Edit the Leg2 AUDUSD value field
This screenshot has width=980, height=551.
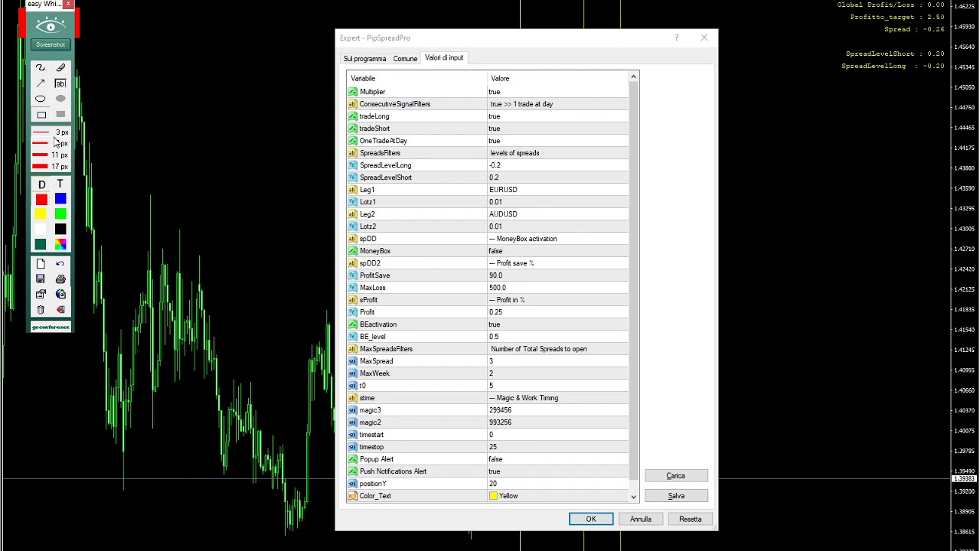pos(557,214)
